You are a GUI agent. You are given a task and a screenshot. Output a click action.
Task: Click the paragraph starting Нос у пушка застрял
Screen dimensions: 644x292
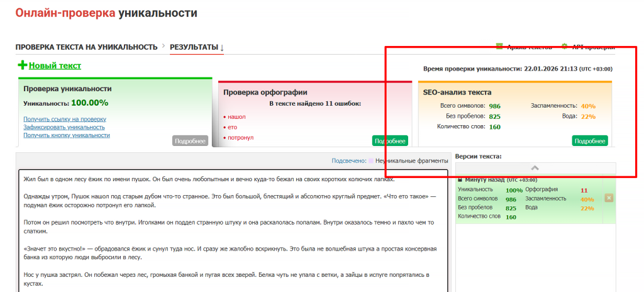tap(226, 279)
